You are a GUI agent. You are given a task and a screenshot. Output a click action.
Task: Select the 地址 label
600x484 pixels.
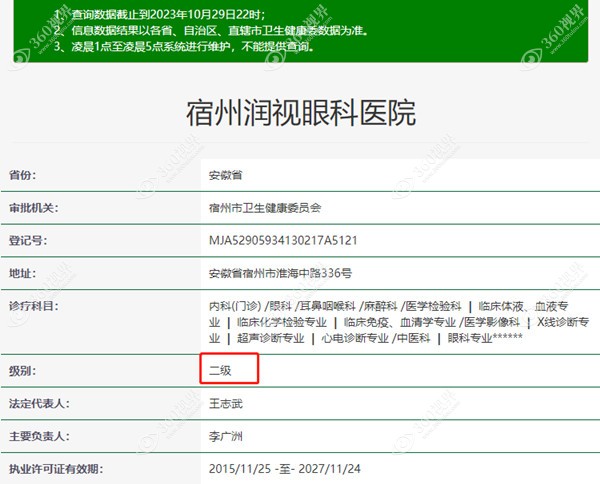pyautogui.click(x=23, y=273)
